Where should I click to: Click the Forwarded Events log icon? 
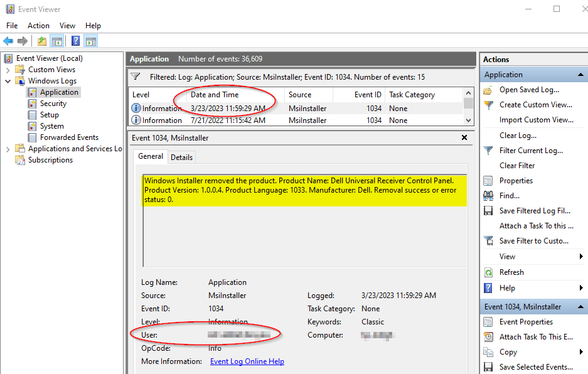click(32, 137)
